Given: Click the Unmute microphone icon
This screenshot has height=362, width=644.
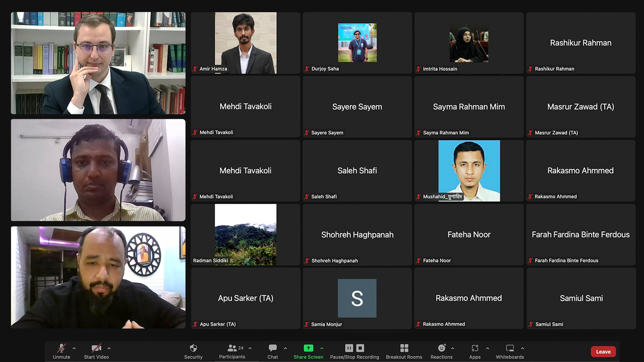Looking at the screenshot, I should [61, 348].
